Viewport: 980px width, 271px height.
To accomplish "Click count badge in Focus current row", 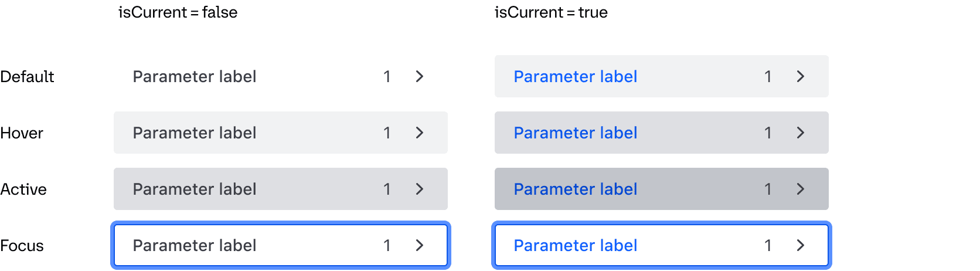I will tap(768, 245).
